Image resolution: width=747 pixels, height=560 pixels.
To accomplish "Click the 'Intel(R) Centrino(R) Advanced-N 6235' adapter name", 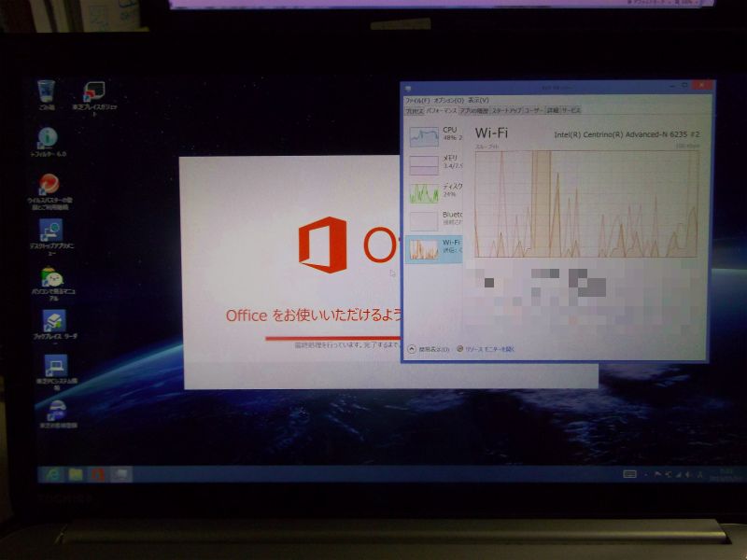I will tap(627, 134).
